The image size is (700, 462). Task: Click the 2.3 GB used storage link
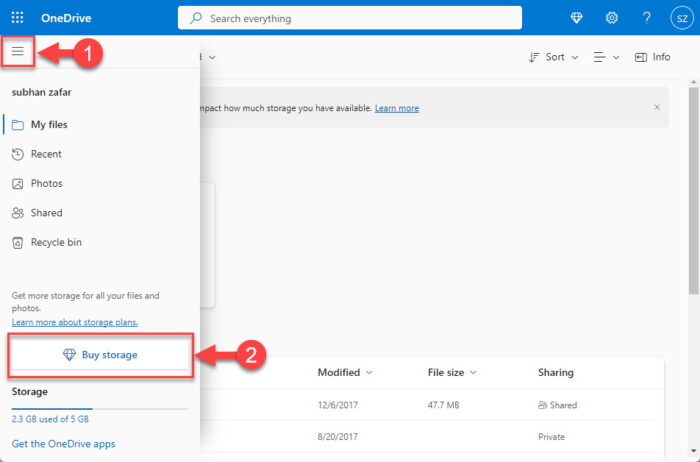50,420
